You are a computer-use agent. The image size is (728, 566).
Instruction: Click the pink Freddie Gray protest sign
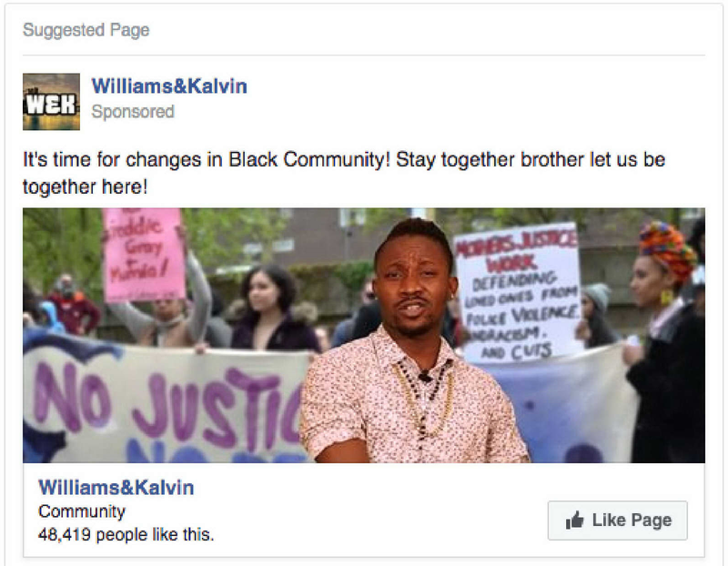point(143,255)
